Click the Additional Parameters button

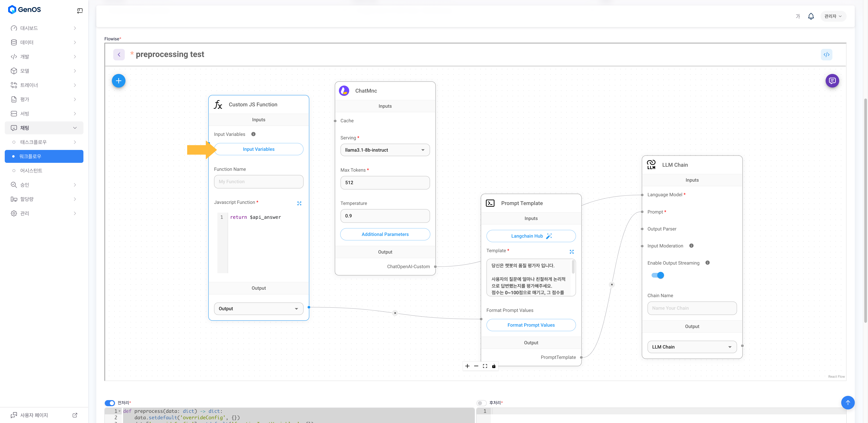(x=385, y=234)
